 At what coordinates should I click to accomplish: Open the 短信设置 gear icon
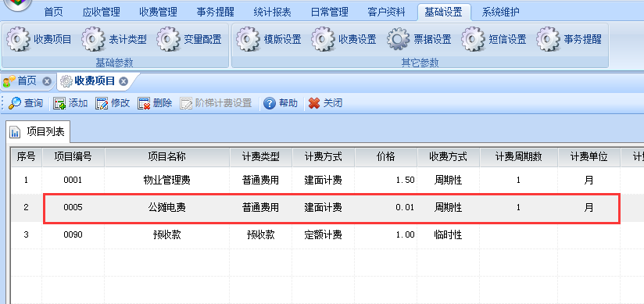pyautogui.click(x=474, y=39)
